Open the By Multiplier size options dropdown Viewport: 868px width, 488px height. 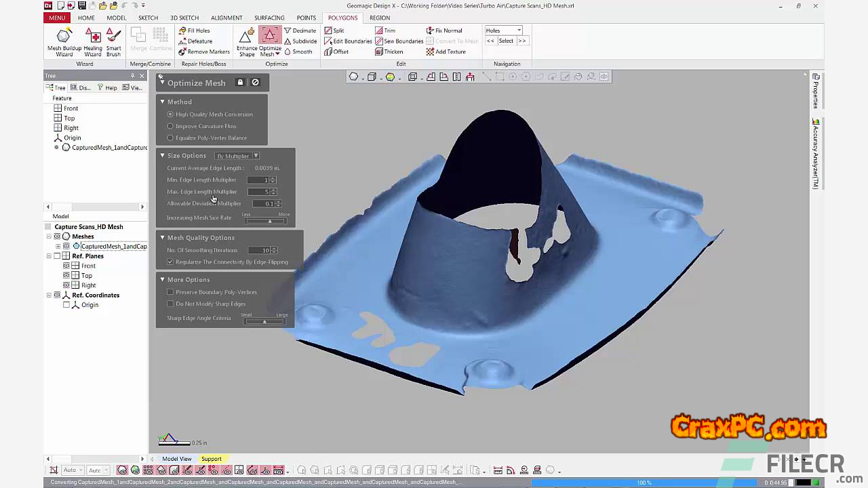coord(237,156)
